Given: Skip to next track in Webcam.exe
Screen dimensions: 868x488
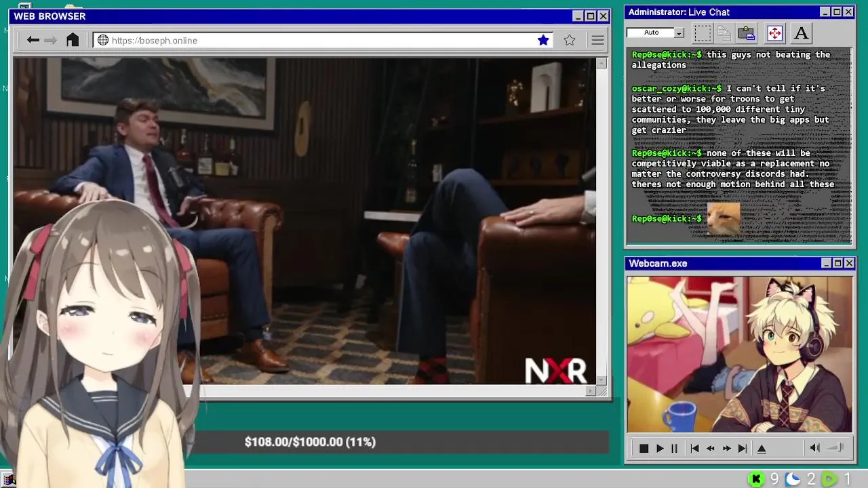Looking at the screenshot, I should (x=743, y=448).
